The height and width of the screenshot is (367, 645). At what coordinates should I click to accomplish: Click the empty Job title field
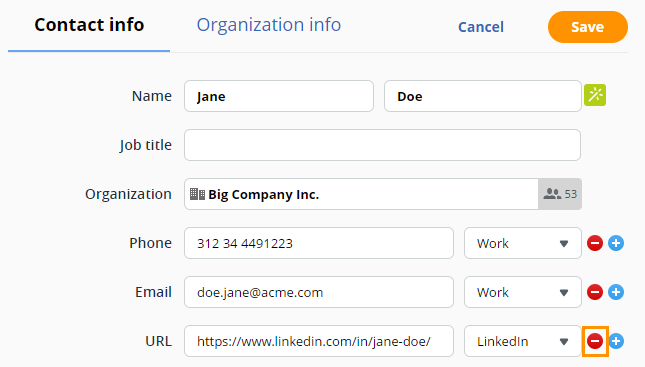[383, 145]
